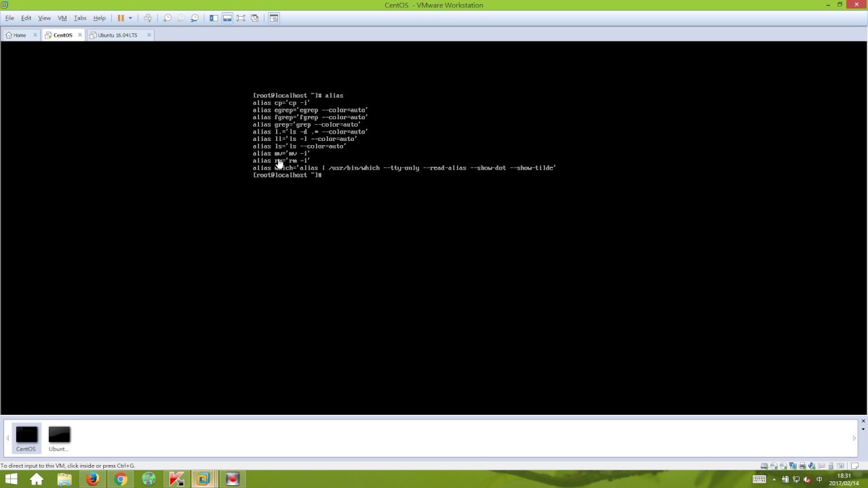
Task: Click the muted volume tray icon
Action: point(808,479)
